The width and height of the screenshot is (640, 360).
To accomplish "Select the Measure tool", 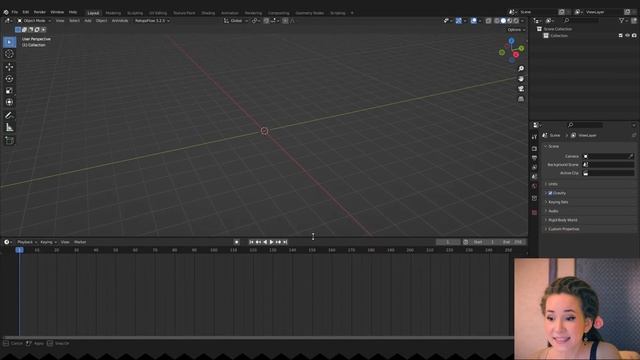I will pos(9,128).
